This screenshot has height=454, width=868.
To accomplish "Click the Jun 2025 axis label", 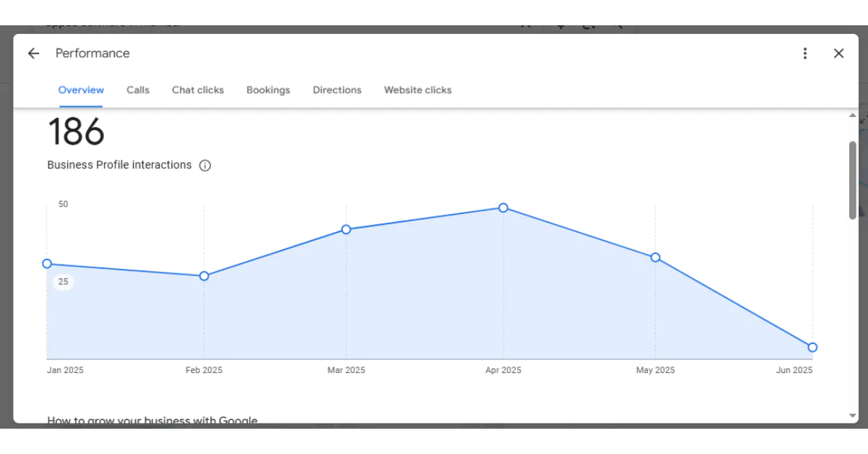I will coord(794,370).
